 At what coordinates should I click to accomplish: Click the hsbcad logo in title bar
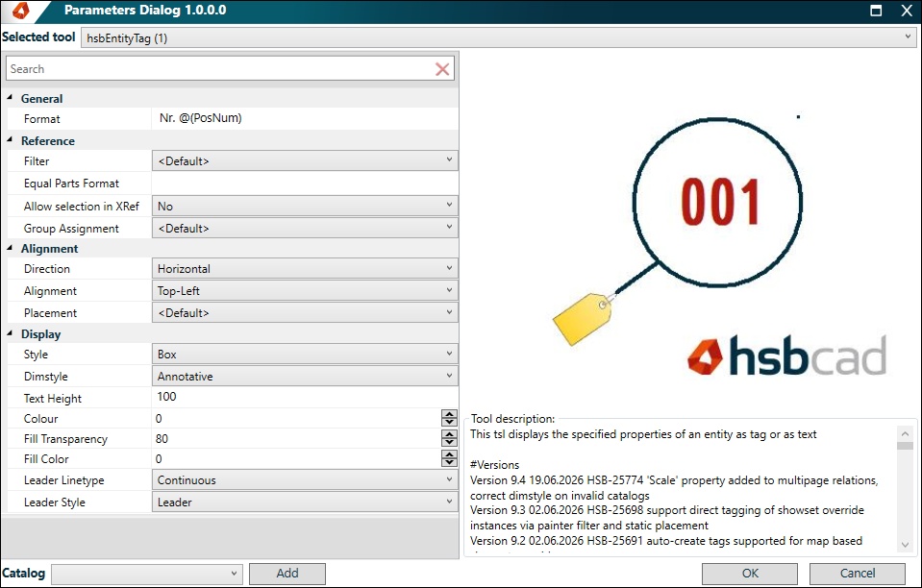[20, 10]
